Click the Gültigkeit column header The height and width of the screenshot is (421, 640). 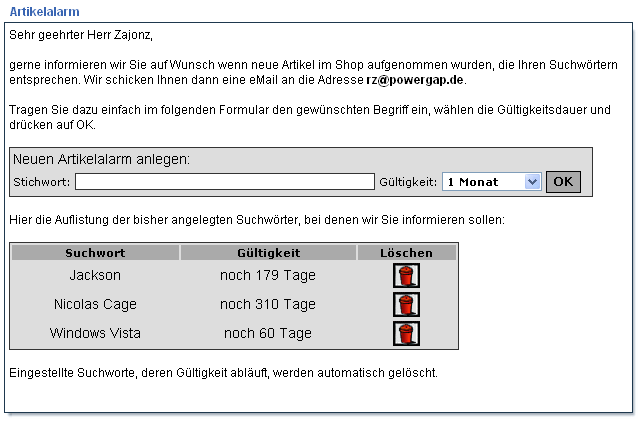click(x=268, y=253)
